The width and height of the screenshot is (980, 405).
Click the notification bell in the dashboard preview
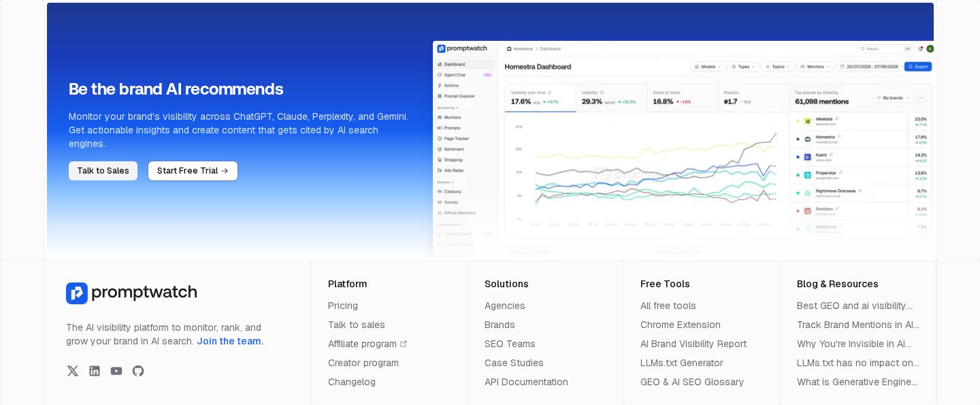[x=921, y=49]
